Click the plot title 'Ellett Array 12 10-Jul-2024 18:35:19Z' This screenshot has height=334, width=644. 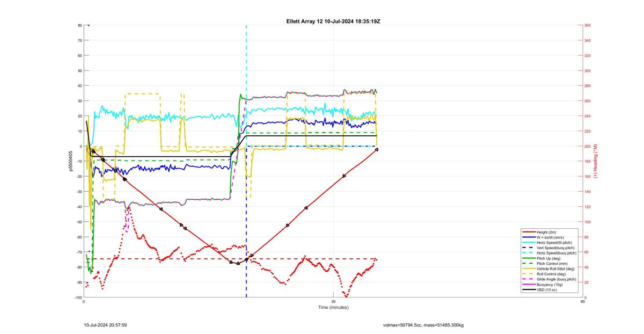coord(333,21)
